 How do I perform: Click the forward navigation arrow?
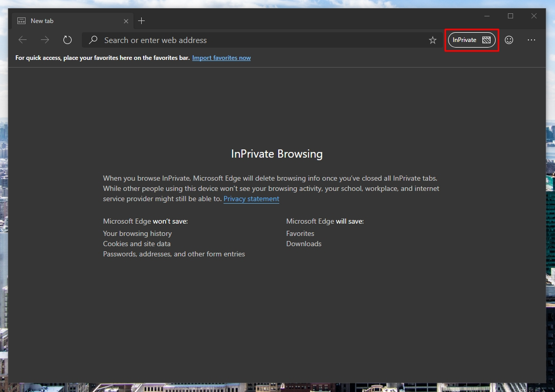pos(45,39)
